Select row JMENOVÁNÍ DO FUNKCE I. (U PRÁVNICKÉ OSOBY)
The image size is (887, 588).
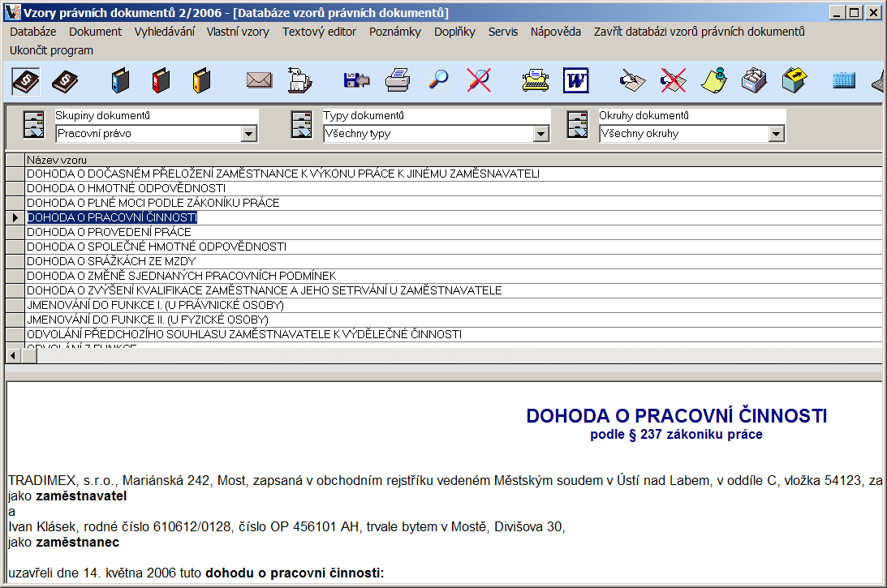(453, 305)
